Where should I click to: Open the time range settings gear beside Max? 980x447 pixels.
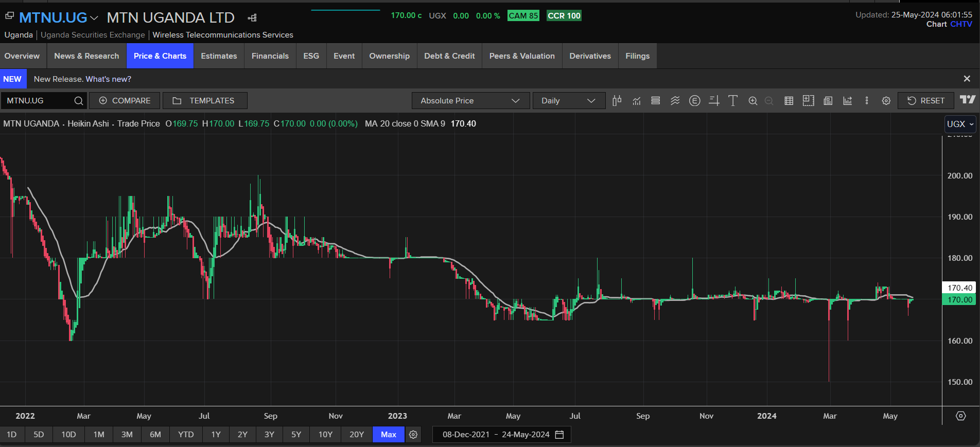pos(413,435)
